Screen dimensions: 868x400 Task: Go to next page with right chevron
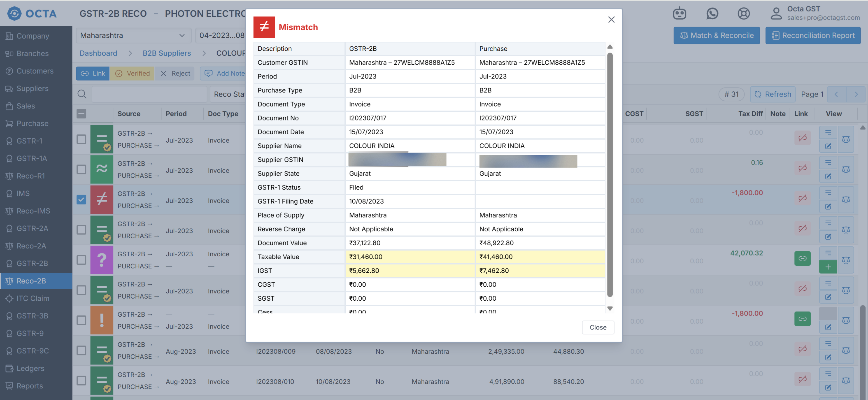pos(856,94)
